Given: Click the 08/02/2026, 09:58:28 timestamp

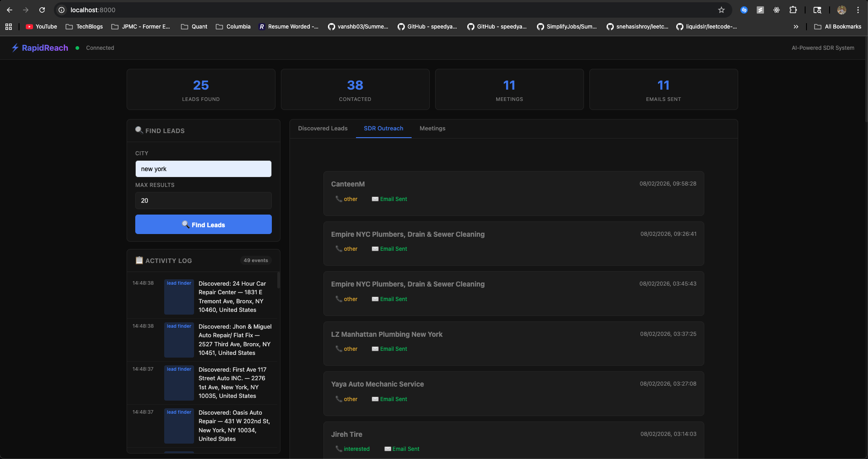Looking at the screenshot, I should click(x=668, y=184).
